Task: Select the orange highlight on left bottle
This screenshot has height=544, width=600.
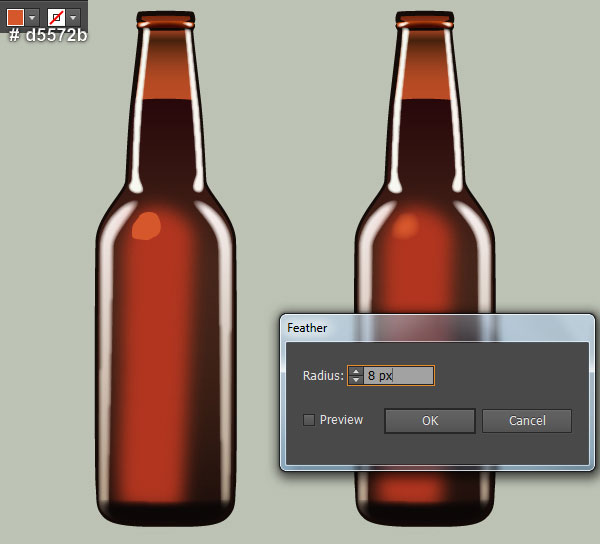Action: [x=146, y=226]
